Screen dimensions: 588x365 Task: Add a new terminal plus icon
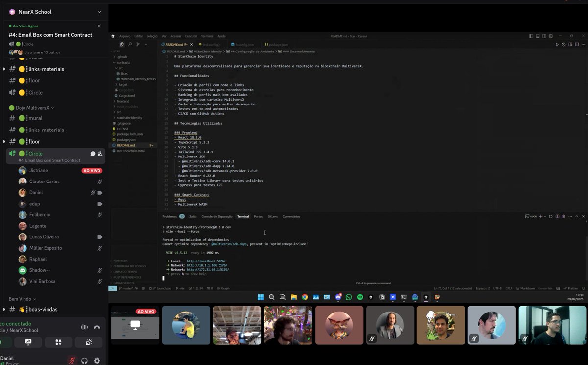(540, 216)
